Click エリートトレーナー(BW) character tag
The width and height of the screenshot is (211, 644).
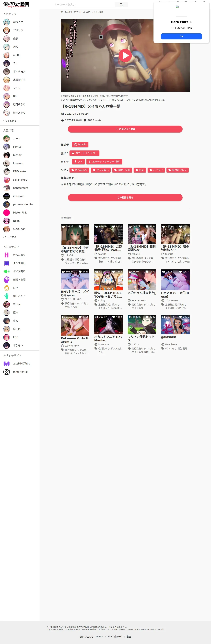(x=104, y=161)
